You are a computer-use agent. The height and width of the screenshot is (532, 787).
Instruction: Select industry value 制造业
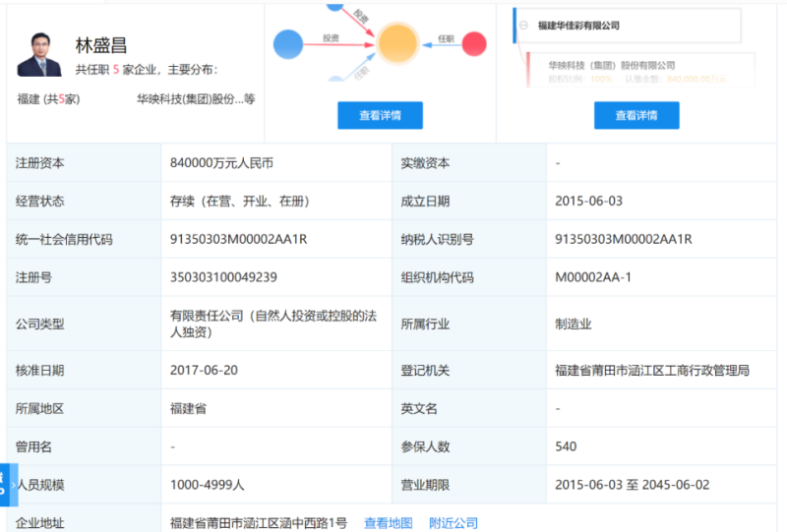(x=574, y=324)
